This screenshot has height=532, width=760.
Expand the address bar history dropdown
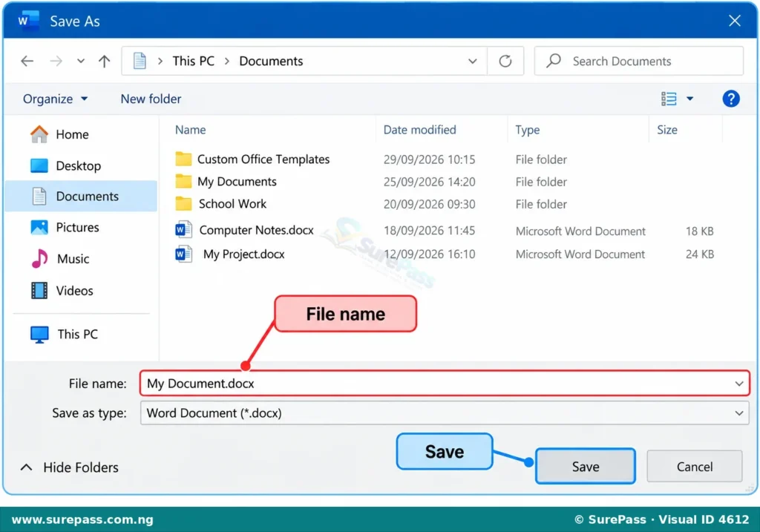472,61
